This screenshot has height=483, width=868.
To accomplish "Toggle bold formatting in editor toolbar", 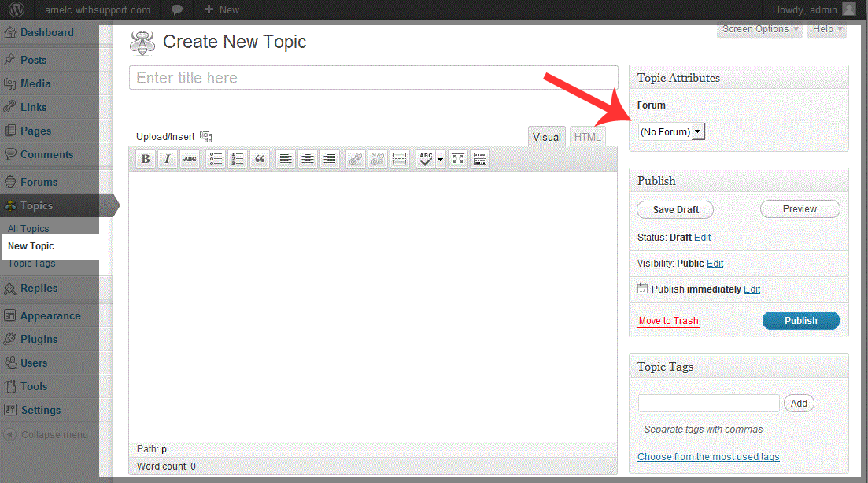I will point(146,159).
